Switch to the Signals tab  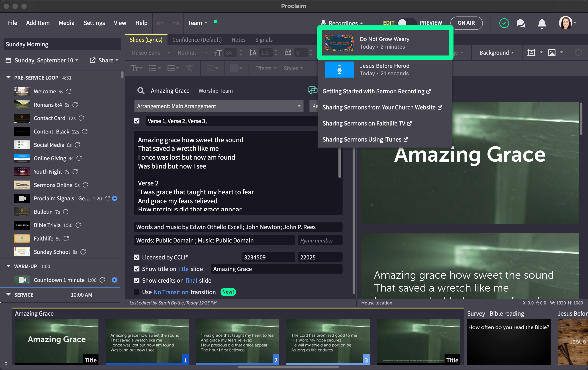coord(264,40)
